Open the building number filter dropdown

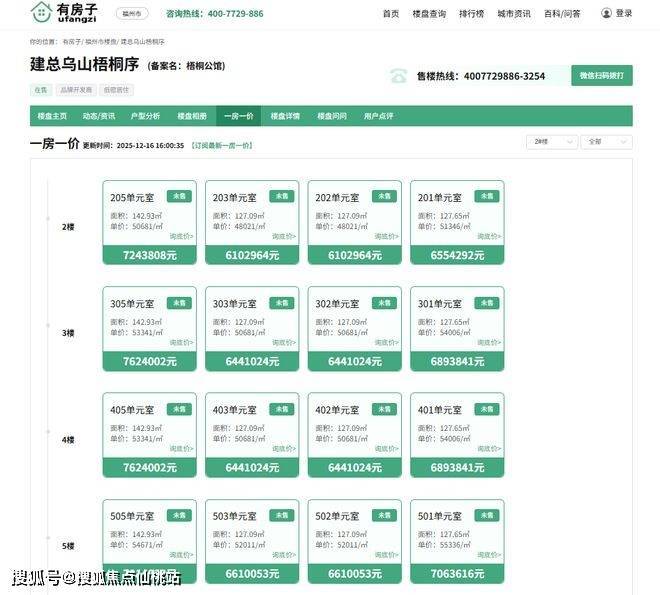click(551, 142)
